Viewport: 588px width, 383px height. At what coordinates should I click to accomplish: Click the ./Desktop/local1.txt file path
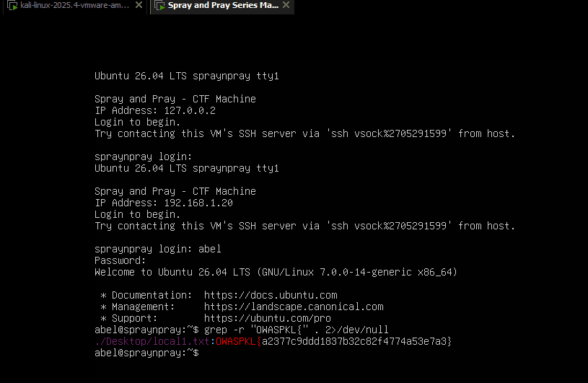tap(152, 341)
